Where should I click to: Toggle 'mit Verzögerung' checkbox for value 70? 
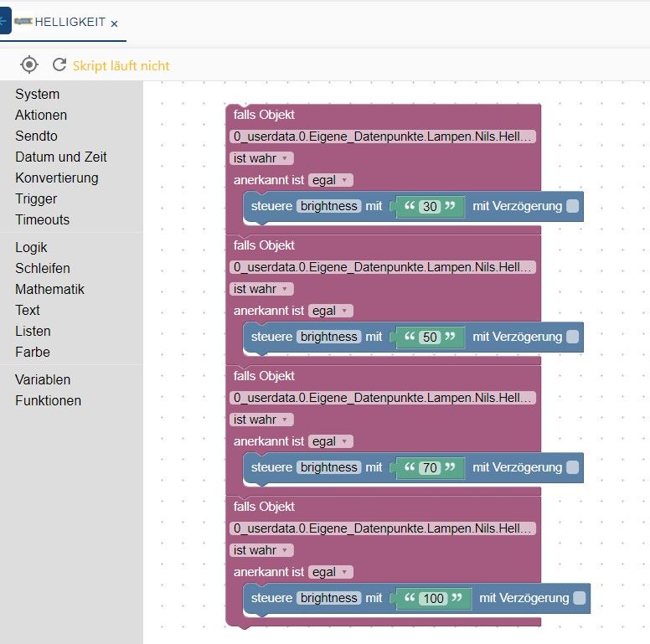[x=572, y=467]
